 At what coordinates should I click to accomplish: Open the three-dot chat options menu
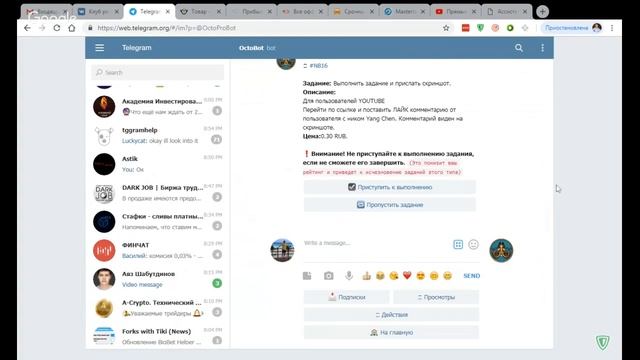[542, 48]
